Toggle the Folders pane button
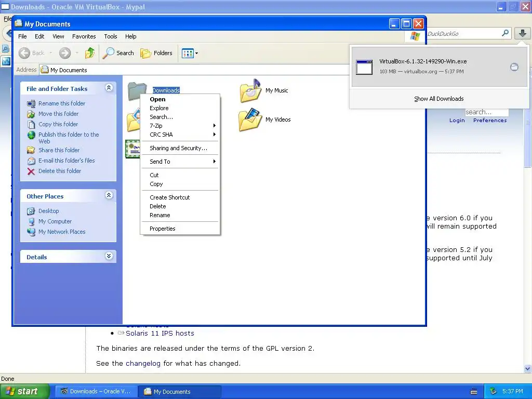The height and width of the screenshot is (399, 532). 156,53
